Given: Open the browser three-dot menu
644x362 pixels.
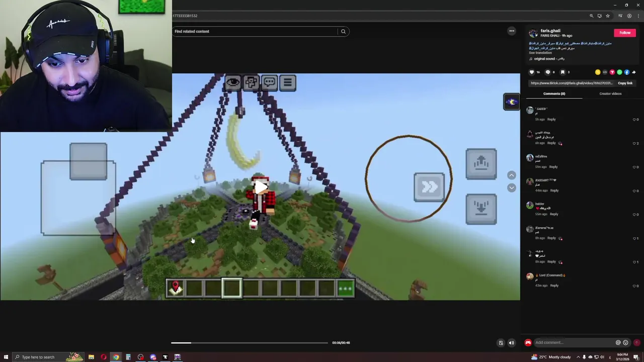Looking at the screenshot, I should (x=638, y=16).
